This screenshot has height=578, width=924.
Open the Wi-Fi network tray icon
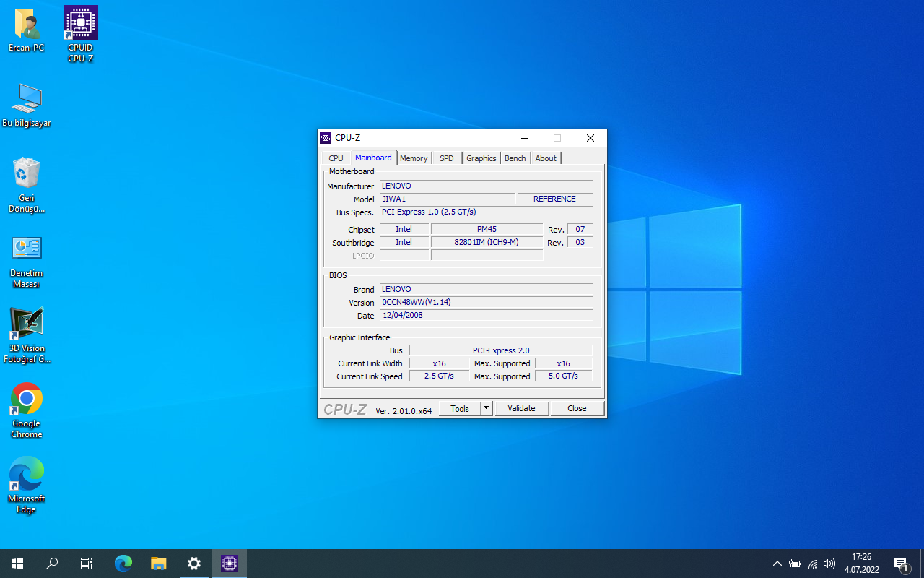[x=813, y=564]
